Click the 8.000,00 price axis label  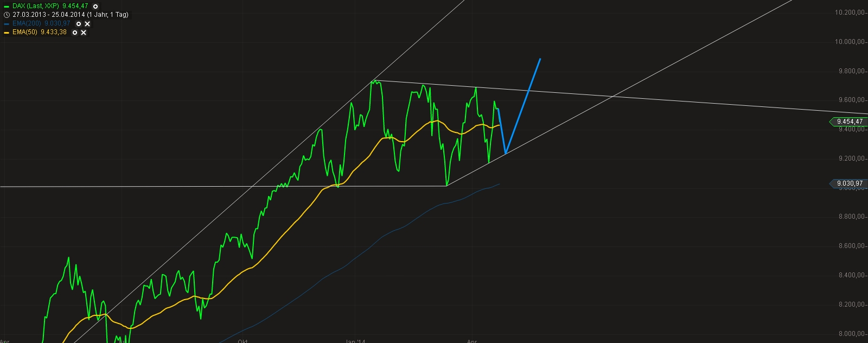click(851, 334)
